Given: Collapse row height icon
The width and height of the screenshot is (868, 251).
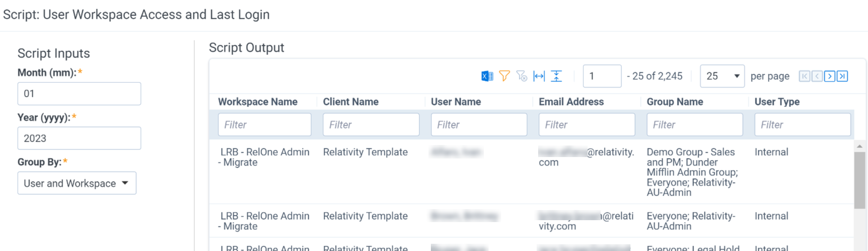Looking at the screenshot, I should coord(556,76).
